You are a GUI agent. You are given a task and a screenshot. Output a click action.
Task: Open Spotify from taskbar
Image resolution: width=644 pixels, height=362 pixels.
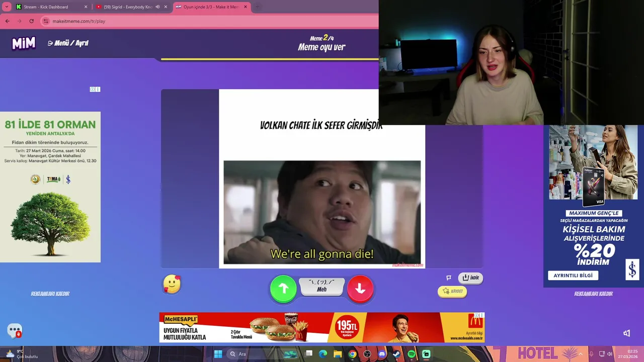[x=412, y=354]
